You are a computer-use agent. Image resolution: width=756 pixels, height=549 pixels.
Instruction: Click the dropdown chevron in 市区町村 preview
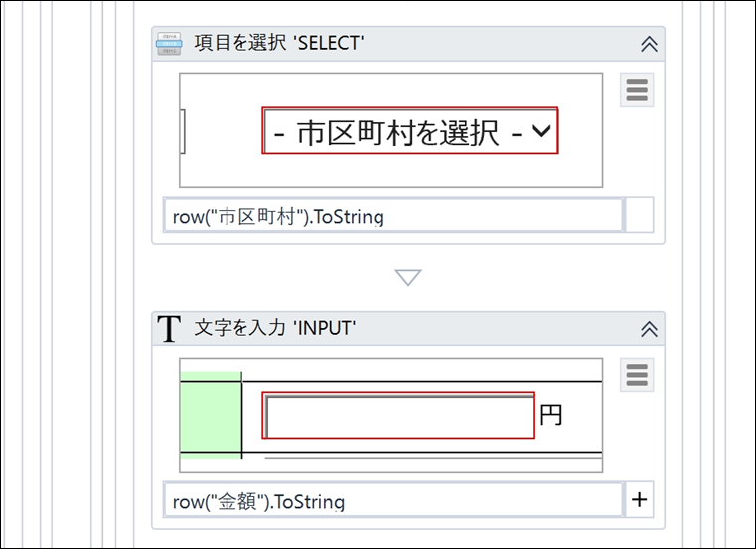[x=541, y=131]
